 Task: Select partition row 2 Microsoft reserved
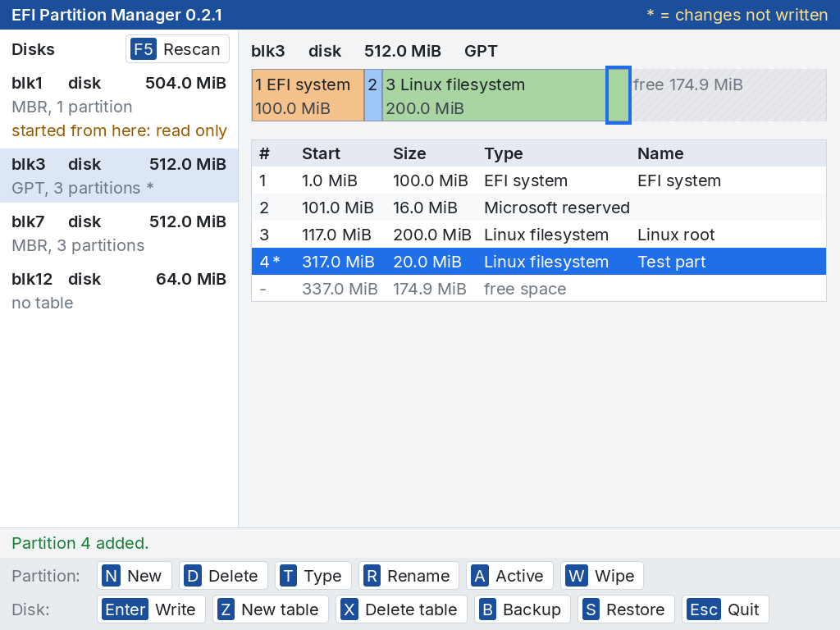[539, 208]
